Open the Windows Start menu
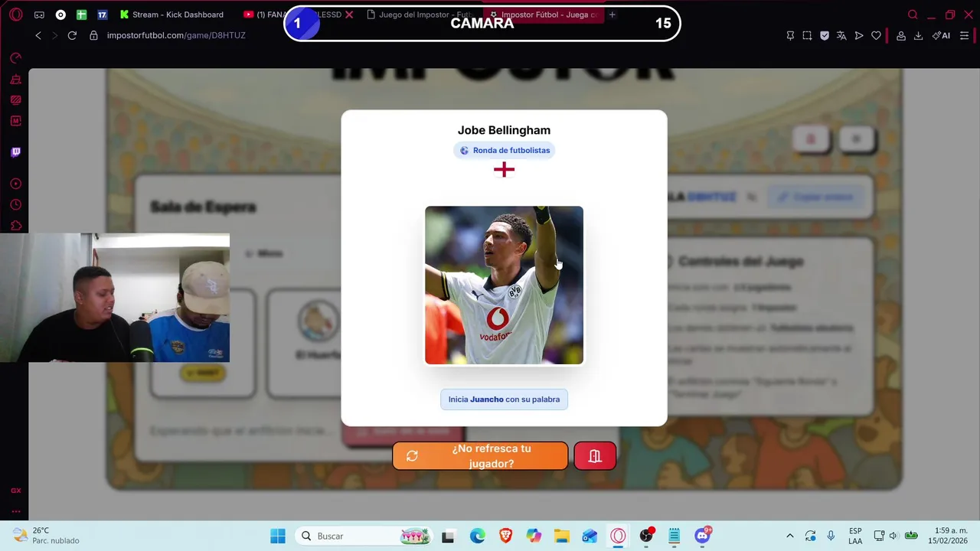This screenshot has width=980, height=551. click(x=278, y=536)
